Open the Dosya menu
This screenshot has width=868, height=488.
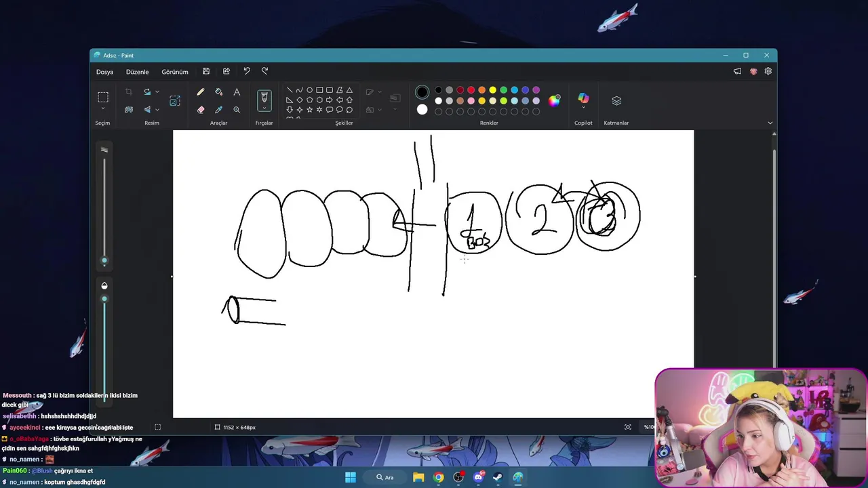pos(104,72)
